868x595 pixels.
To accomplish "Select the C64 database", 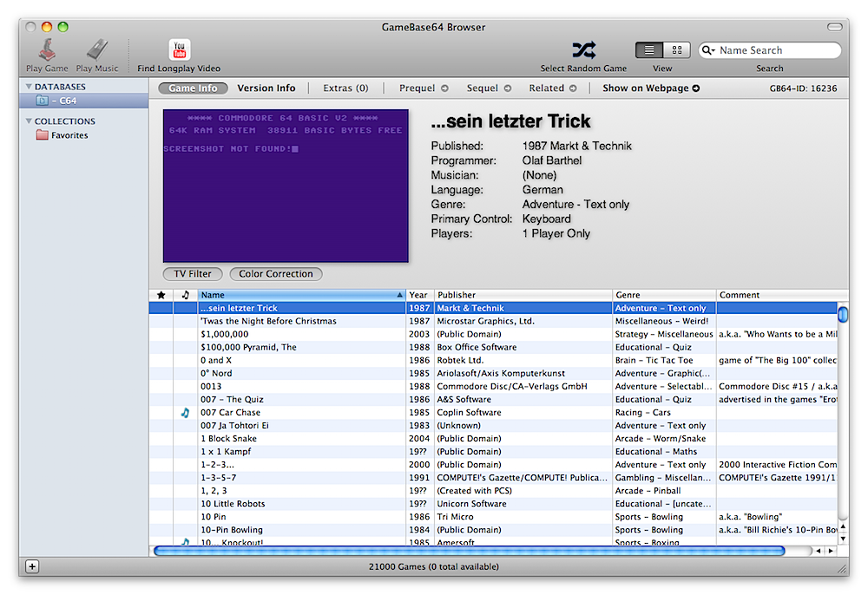I will click(83, 101).
